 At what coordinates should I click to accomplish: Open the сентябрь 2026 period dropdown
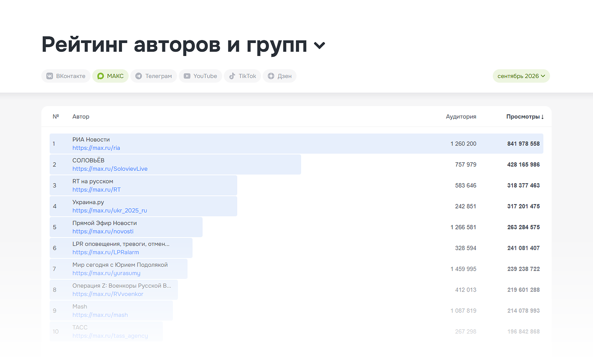[521, 76]
